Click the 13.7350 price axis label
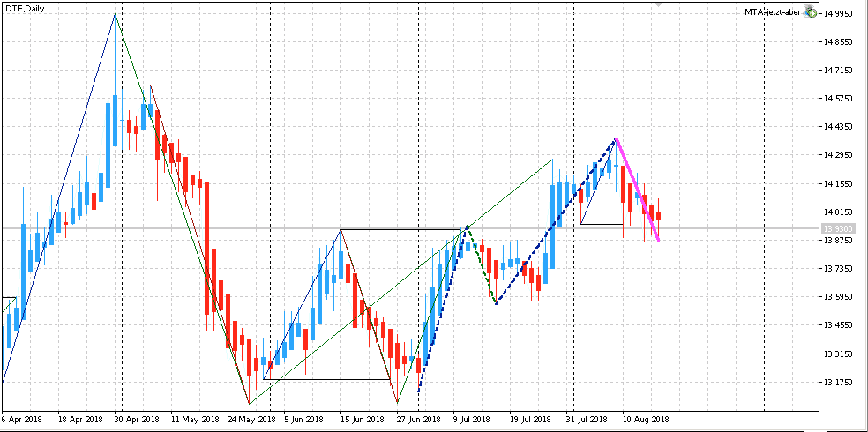The image size is (868, 432). (x=838, y=268)
